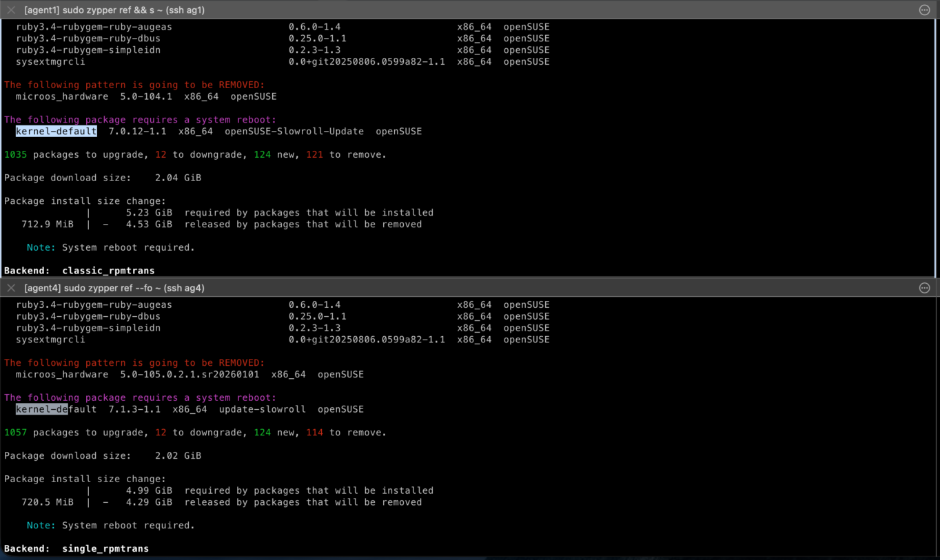Viewport: 940px width, 560px height.
Task: Click 'ruby3.4-rubygem-simpleidn' in the agent1 pane
Action: tap(88, 50)
